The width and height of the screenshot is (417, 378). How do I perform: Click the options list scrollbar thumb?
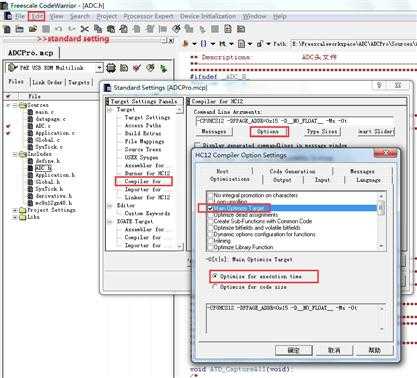point(381,207)
